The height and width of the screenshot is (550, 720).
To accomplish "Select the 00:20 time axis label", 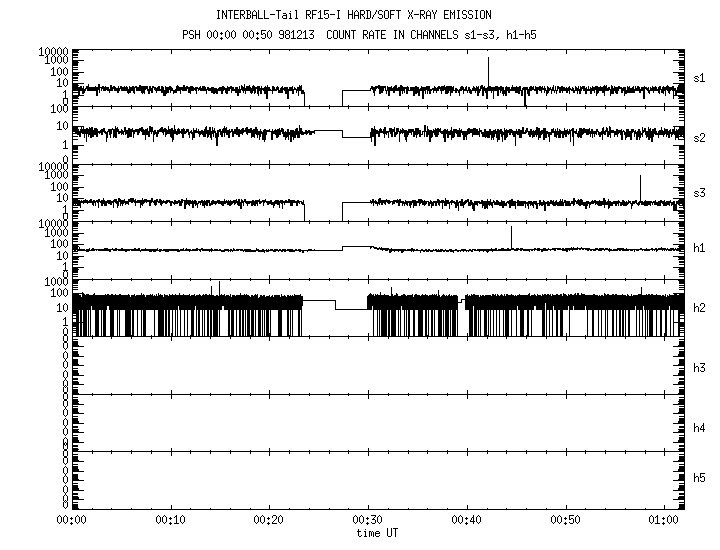I will point(269,520).
